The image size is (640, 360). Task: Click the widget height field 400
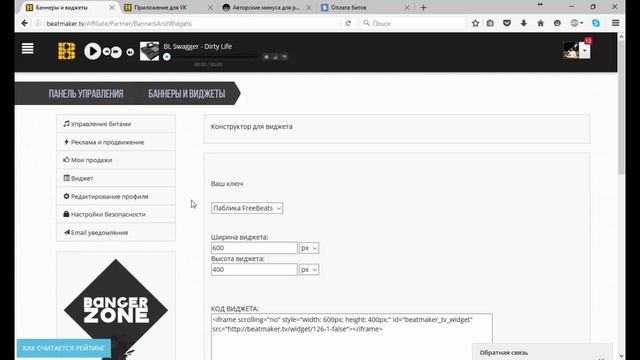254,269
